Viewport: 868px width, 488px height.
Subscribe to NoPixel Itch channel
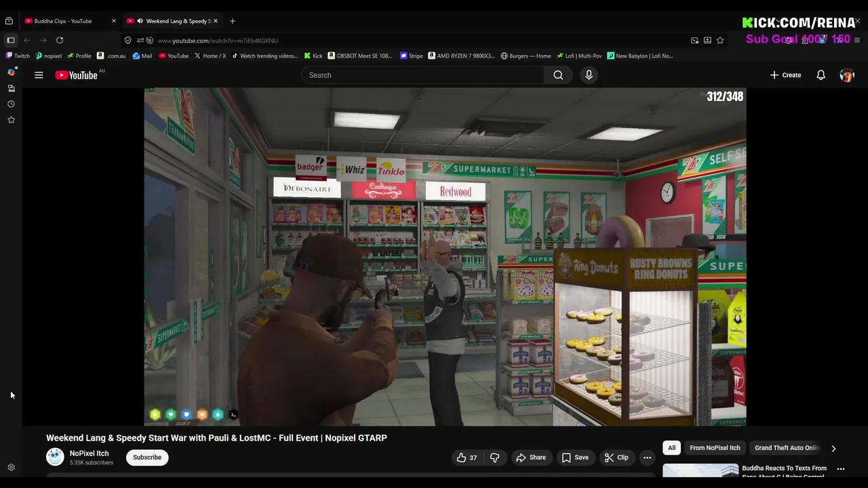[147, 457]
